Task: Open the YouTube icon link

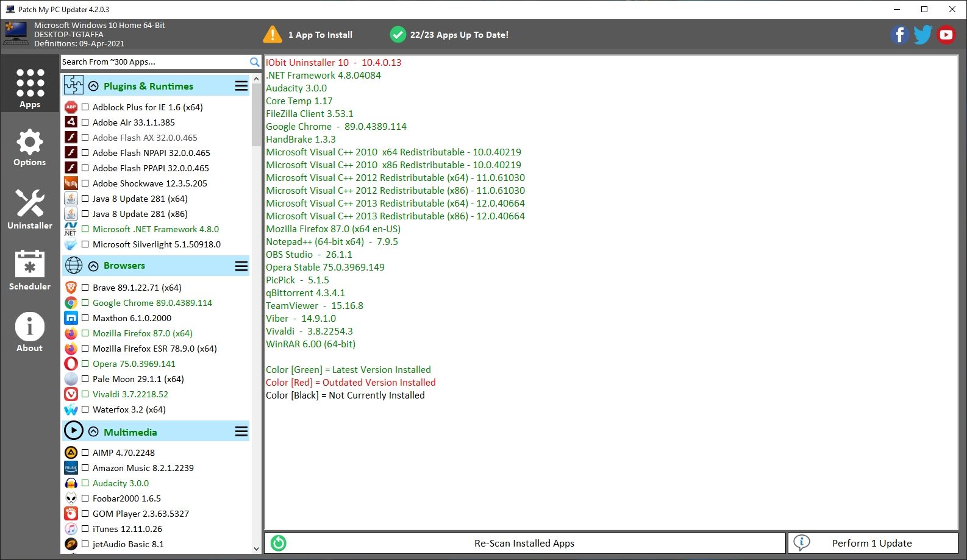Action: 946,35
